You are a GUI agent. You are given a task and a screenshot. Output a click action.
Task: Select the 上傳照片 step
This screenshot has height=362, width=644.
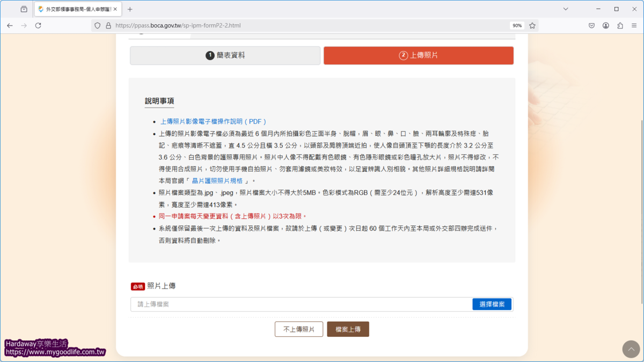point(418,55)
